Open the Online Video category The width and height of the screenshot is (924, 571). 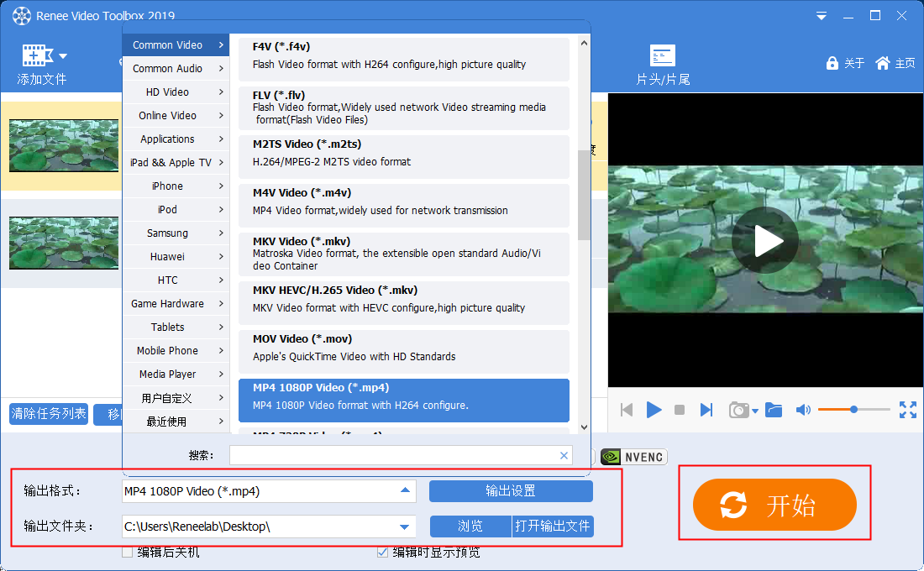pyautogui.click(x=176, y=116)
